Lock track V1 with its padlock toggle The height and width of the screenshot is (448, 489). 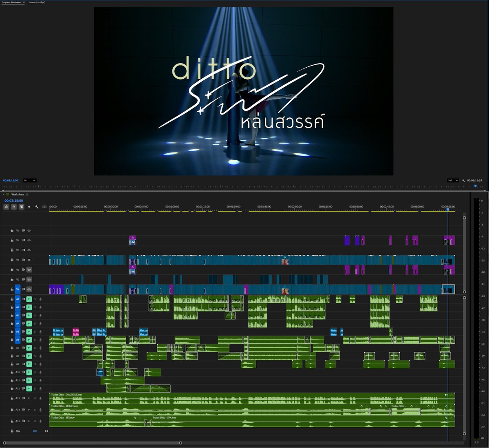pyautogui.click(x=11, y=289)
